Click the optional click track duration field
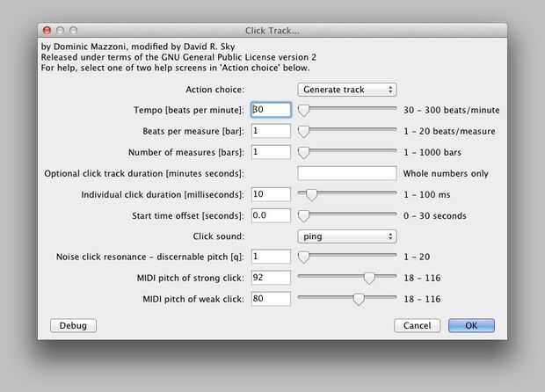The width and height of the screenshot is (545, 392). 347,173
